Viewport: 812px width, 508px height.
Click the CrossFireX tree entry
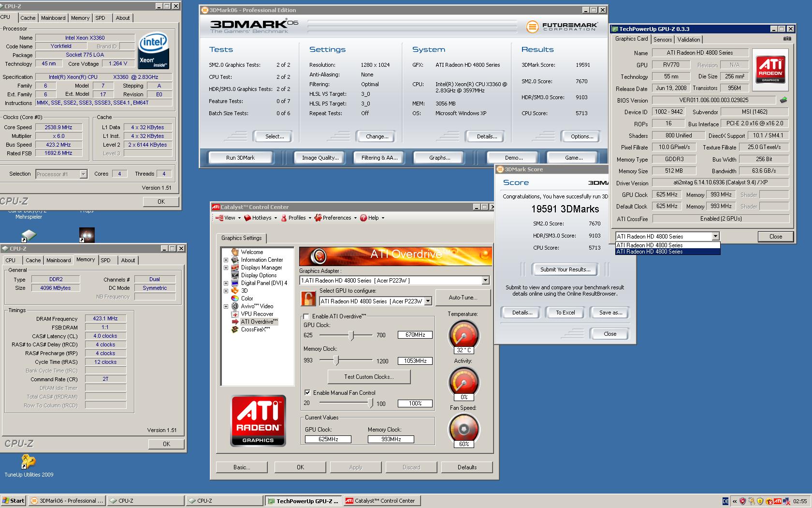255,329
